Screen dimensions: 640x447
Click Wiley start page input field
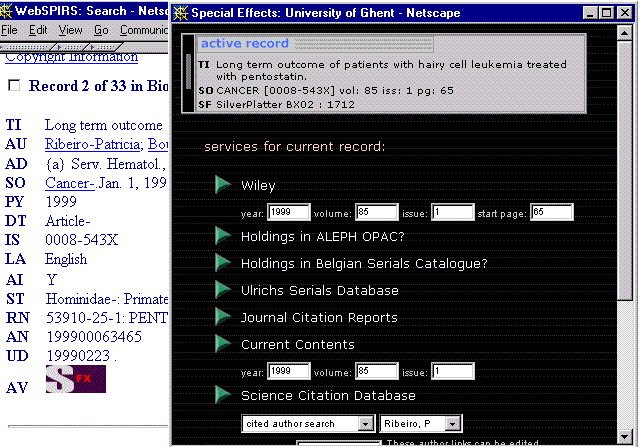point(552,212)
